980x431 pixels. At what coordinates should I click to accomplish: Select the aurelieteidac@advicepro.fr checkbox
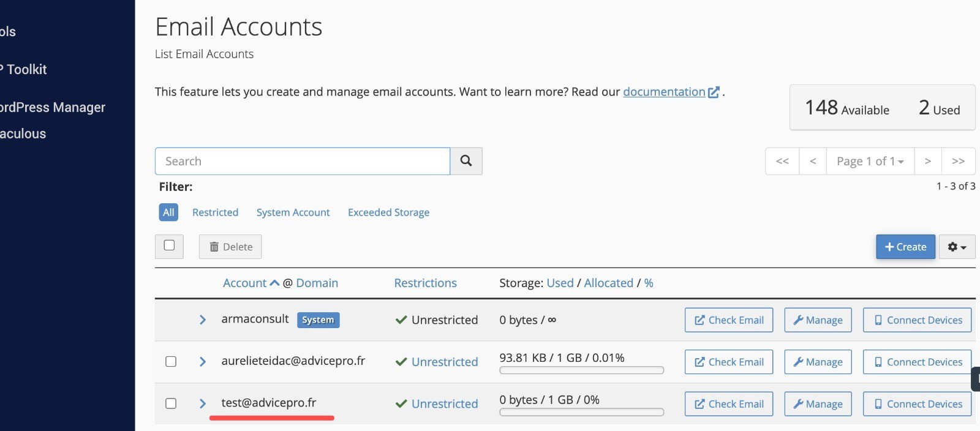171,362
